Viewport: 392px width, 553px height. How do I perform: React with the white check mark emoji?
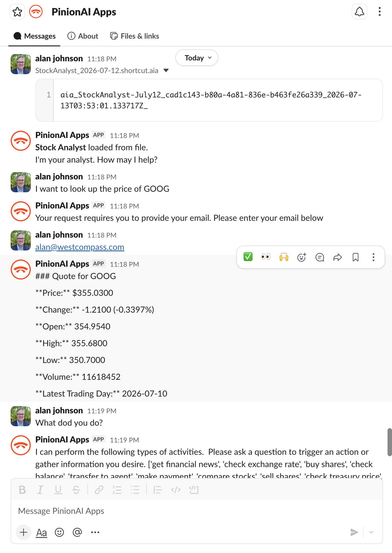coord(248,257)
